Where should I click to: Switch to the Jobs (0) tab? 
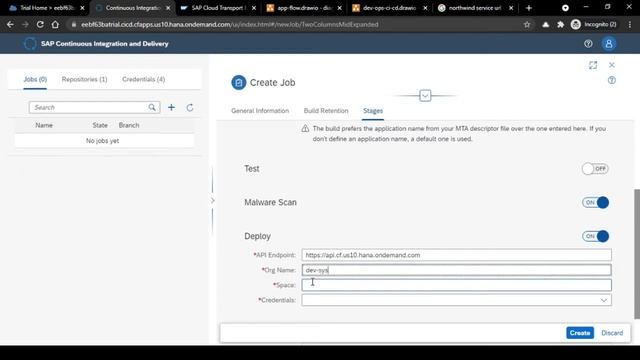point(35,79)
